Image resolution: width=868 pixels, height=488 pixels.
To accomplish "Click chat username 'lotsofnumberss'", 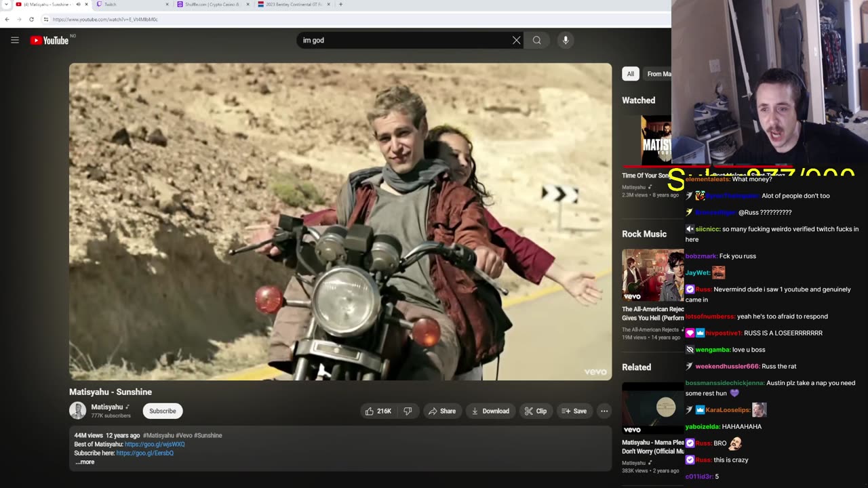I will pyautogui.click(x=710, y=317).
